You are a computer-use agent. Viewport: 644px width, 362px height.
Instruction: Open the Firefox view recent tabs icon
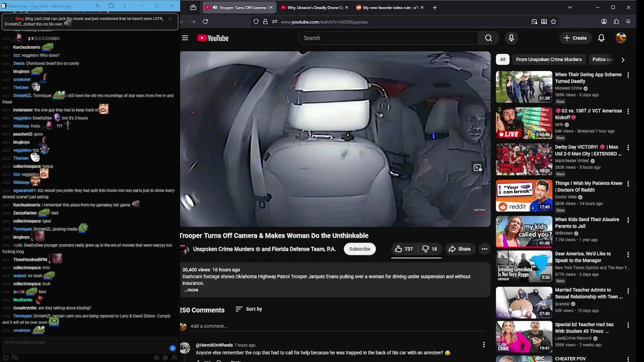(x=193, y=8)
